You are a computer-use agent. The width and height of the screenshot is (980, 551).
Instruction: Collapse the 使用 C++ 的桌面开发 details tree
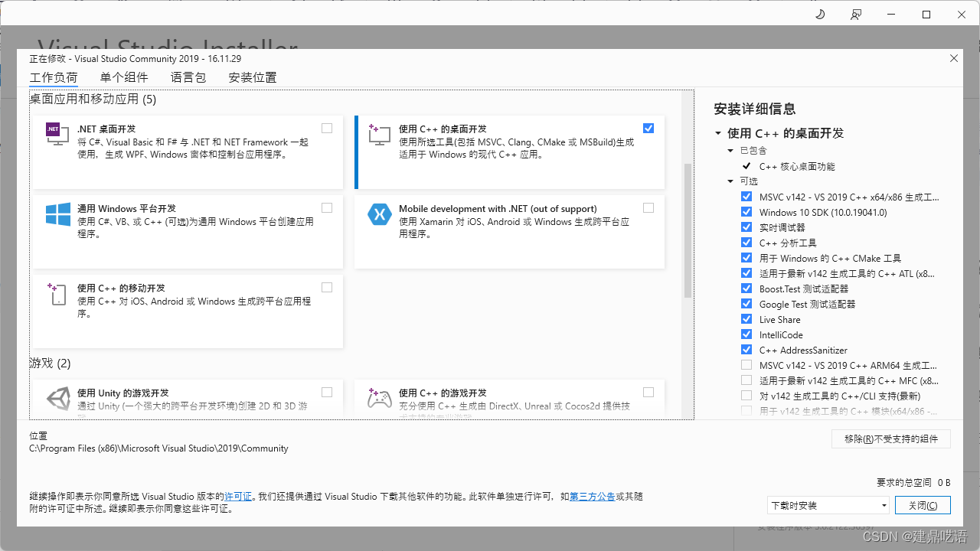(718, 133)
